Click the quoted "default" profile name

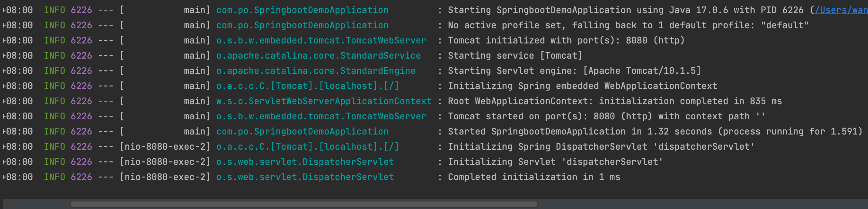(784, 26)
